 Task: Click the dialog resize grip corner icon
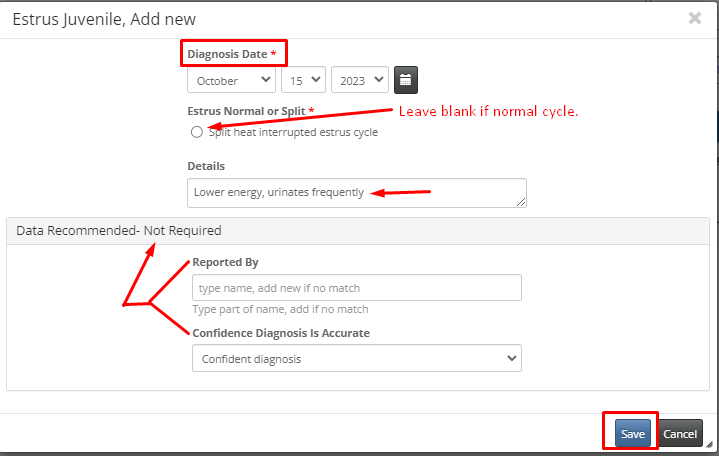coord(709,444)
